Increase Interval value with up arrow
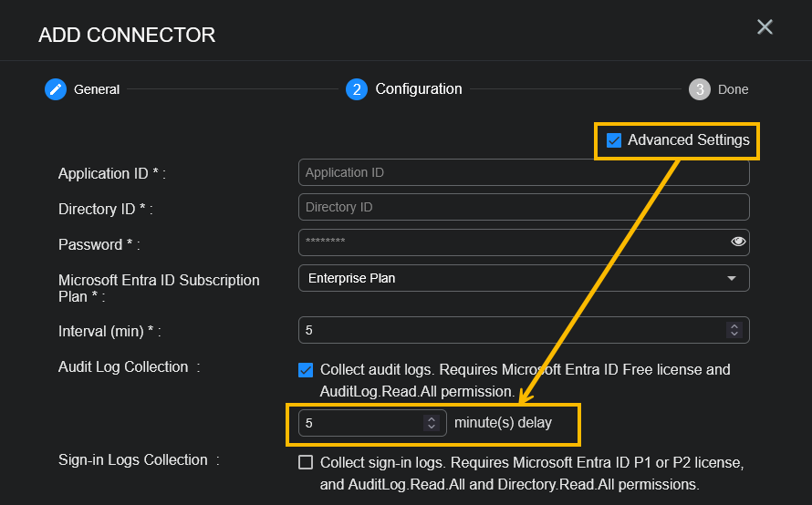This screenshot has width=812, height=505. (x=734, y=326)
